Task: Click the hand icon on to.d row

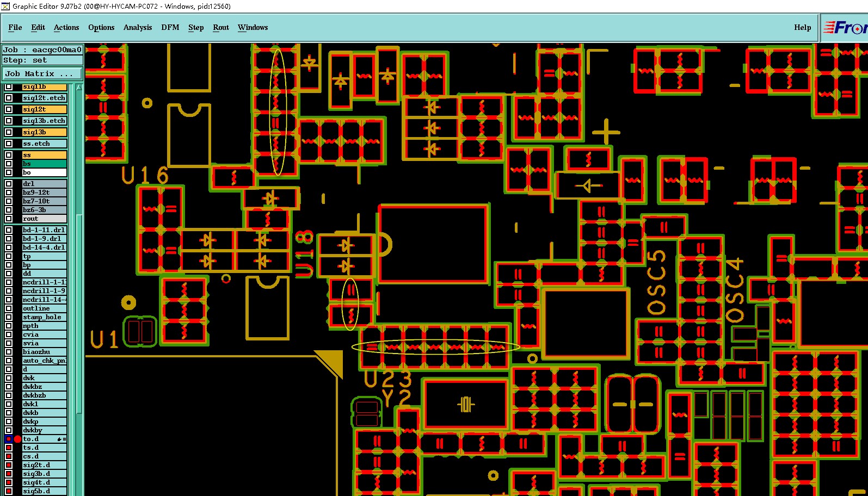Action: tap(59, 439)
